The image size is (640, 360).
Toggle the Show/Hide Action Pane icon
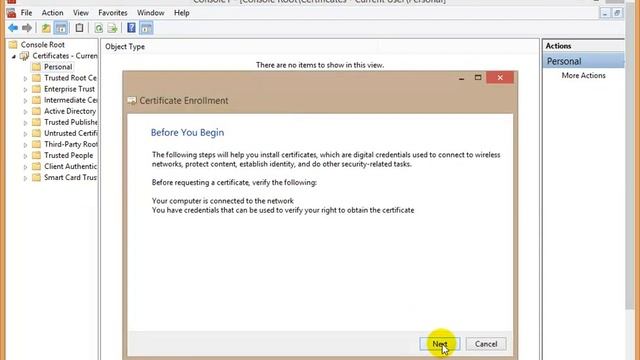click(x=147, y=28)
